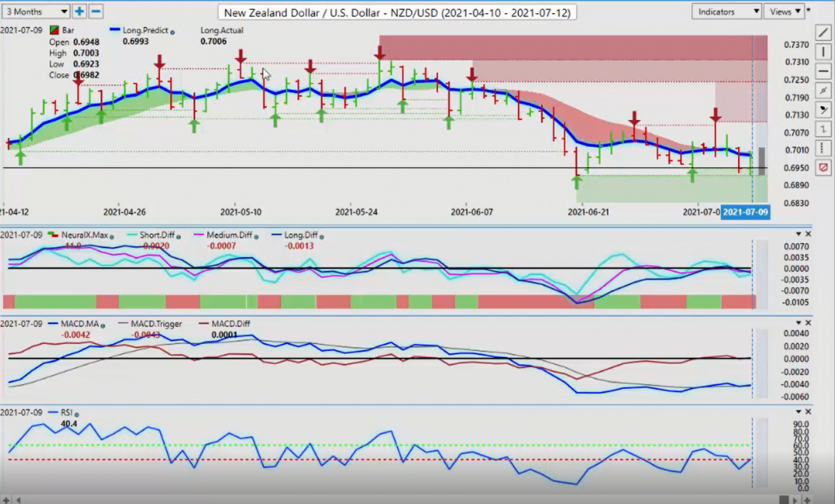Open settings dot next to NeuralX.Max

(111, 237)
